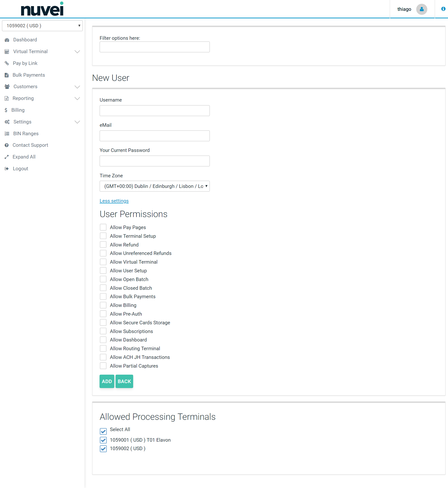Click the Expand All arrows icon
448x488 pixels.
(x=7, y=157)
